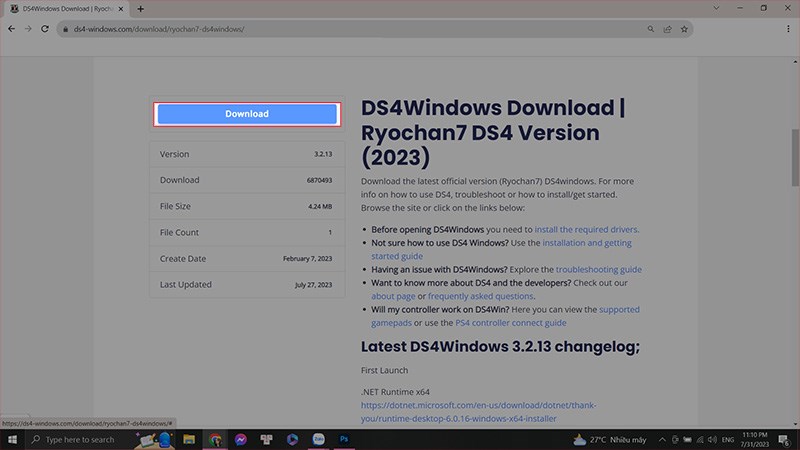The width and height of the screenshot is (800, 450).
Task: Open Messenger from the taskbar
Action: [x=241, y=439]
